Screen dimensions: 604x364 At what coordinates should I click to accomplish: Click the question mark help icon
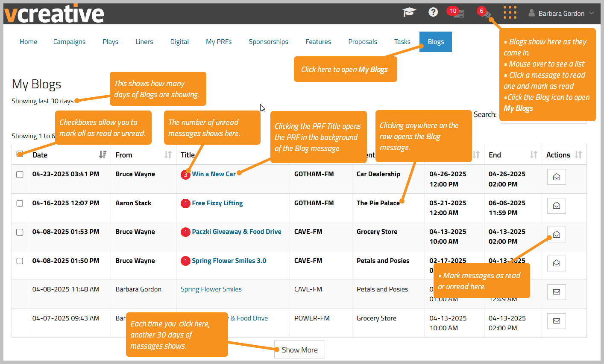tap(433, 12)
